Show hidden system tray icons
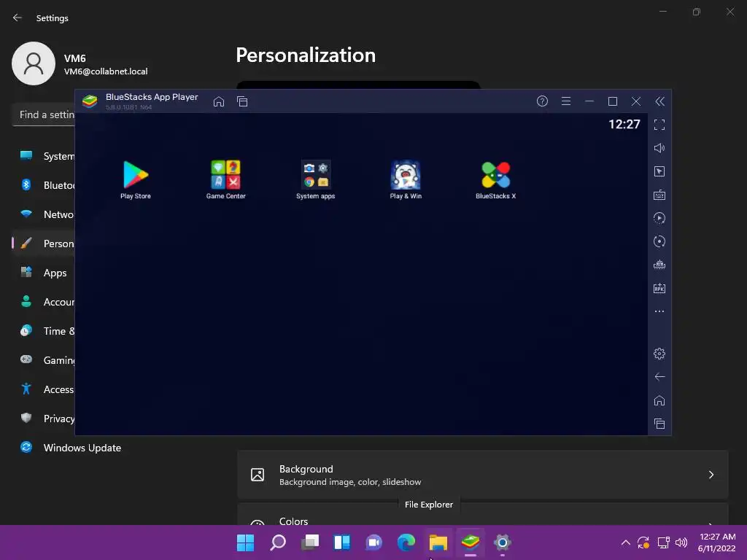The height and width of the screenshot is (560, 747). pyautogui.click(x=625, y=542)
